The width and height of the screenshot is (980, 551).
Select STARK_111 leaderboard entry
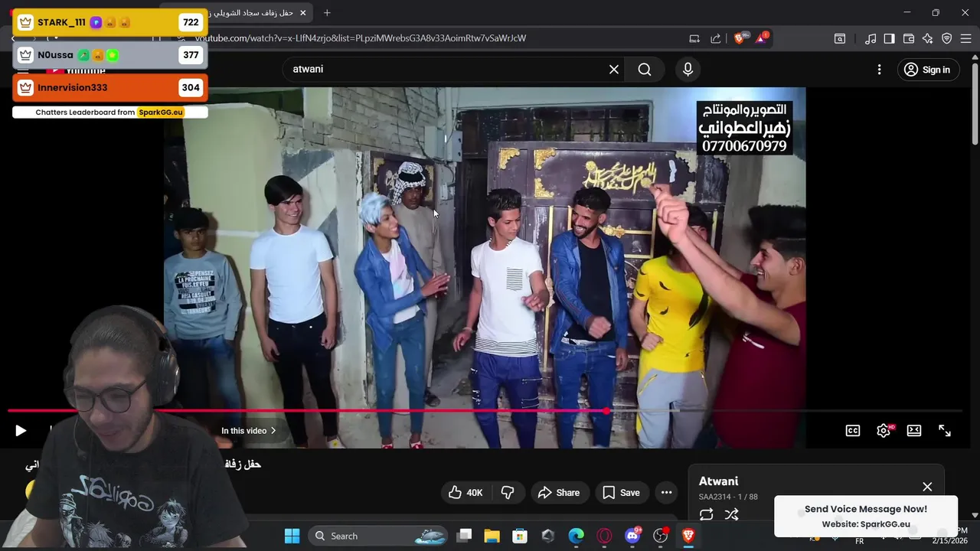click(x=109, y=22)
